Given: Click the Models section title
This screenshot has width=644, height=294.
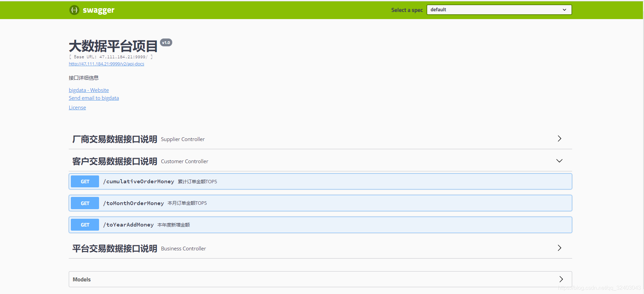Looking at the screenshot, I should (x=82, y=279).
